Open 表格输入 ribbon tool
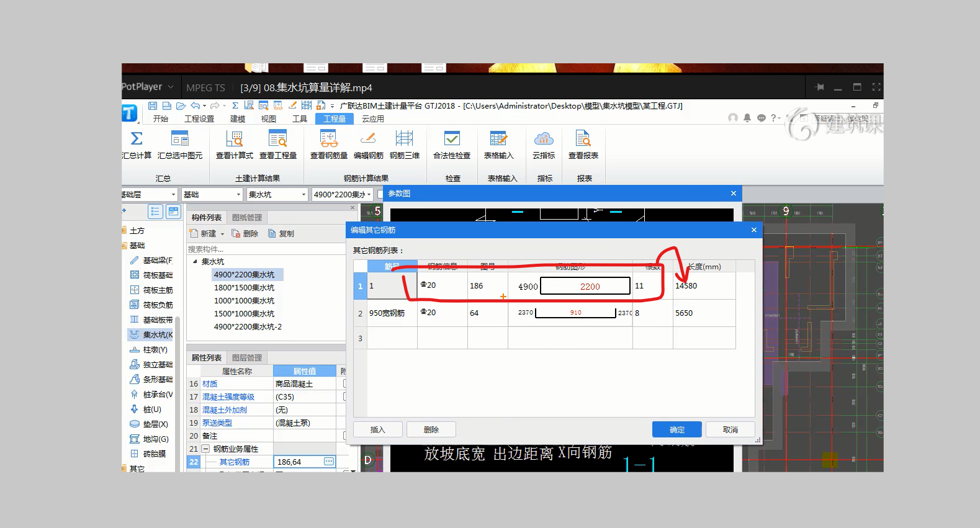The width and height of the screenshot is (980, 528). click(499, 145)
